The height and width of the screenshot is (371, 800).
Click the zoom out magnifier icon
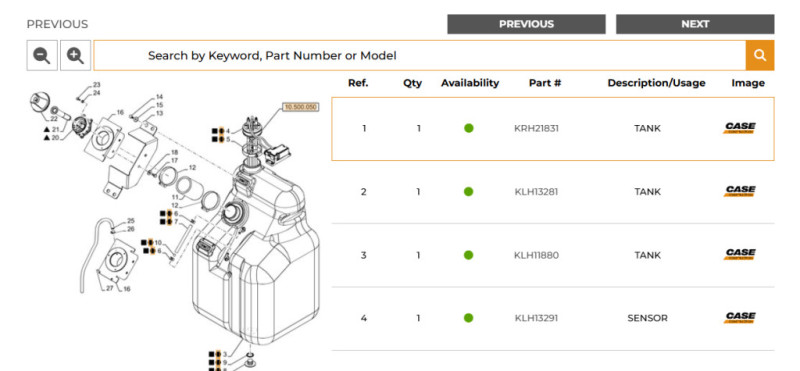42,55
